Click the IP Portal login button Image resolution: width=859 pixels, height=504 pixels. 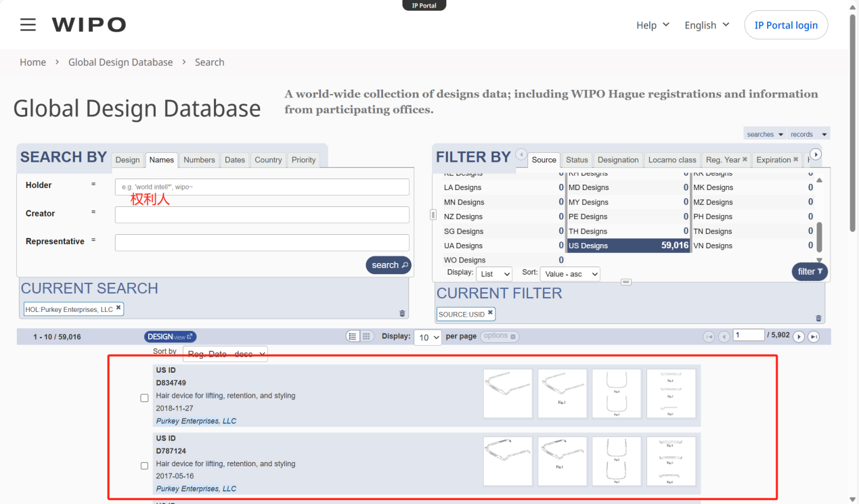[x=785, y=25]
